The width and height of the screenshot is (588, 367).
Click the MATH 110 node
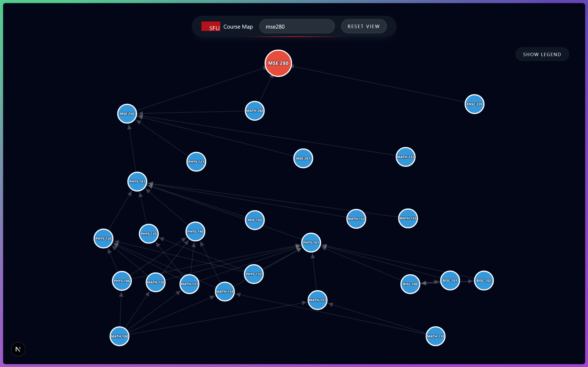point(435,336)
